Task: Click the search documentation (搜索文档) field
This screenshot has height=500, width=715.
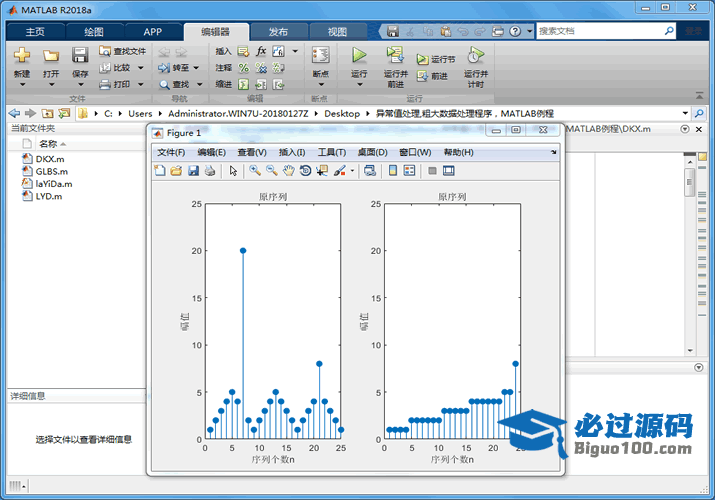Action: point(600,31)
